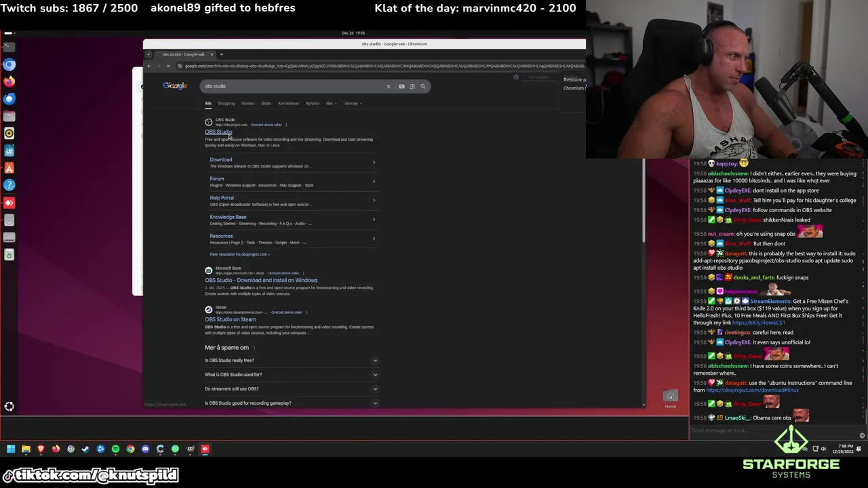Switch to the Shopping results tab

coord(226,104)
